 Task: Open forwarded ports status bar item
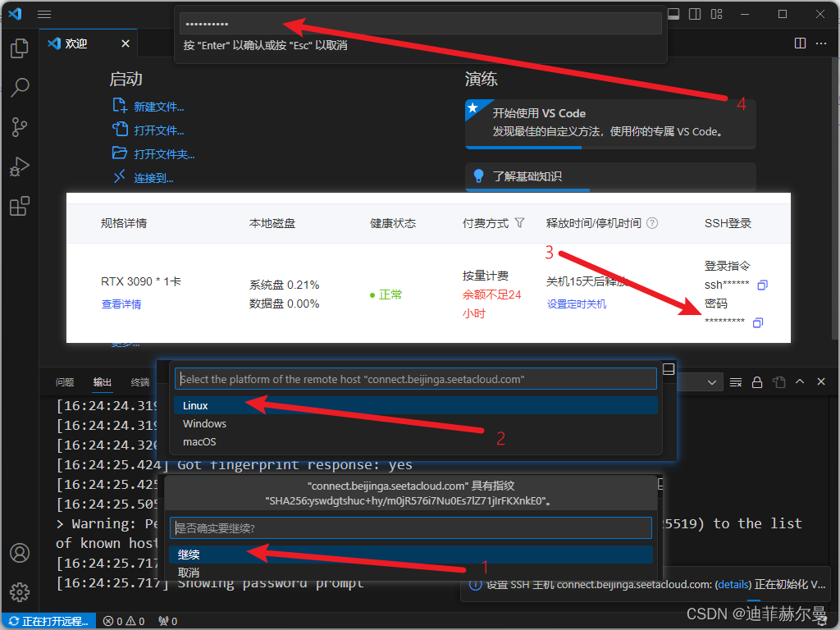[x=167, y=622]
